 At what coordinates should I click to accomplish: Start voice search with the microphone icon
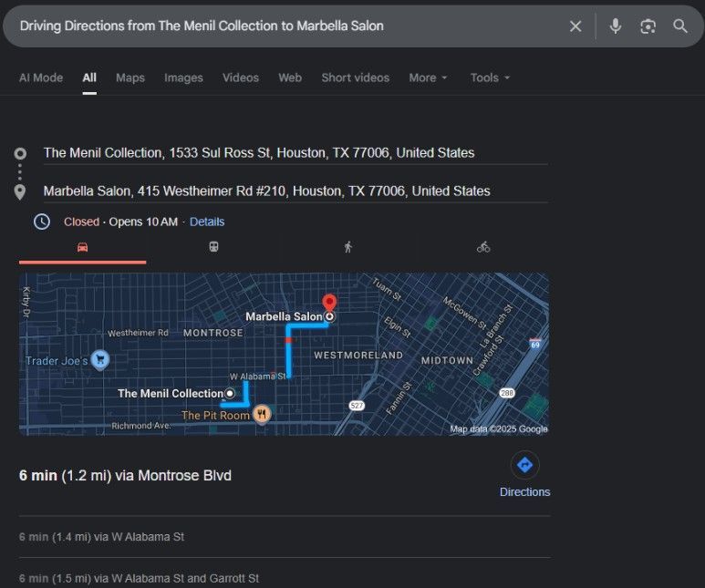(615, 26)
